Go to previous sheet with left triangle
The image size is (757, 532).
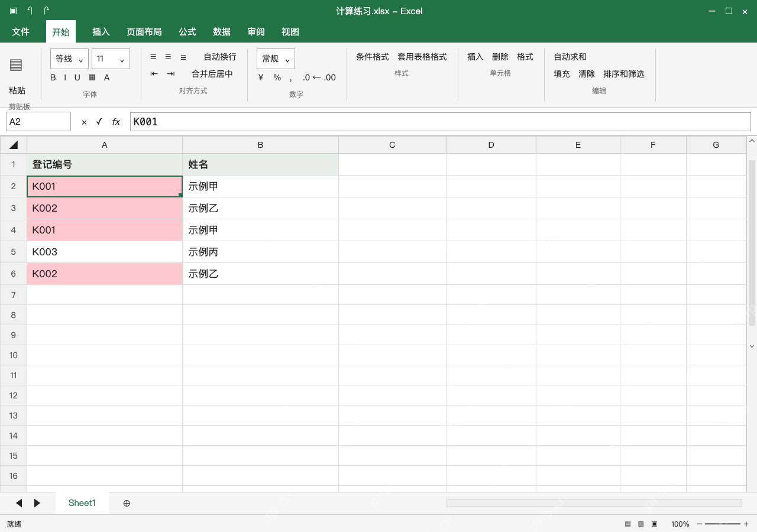click(x=19, y=503)
